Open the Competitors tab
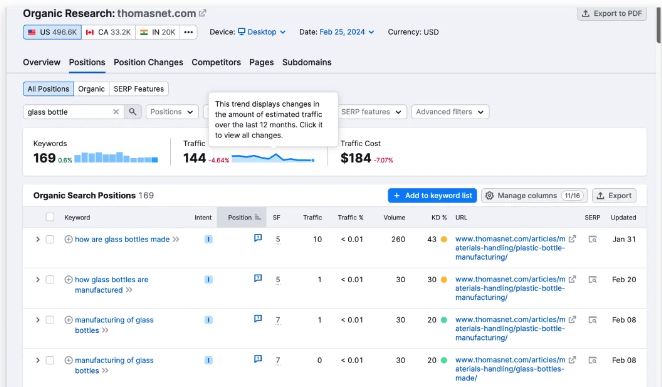This screenshot has width=662, height=387. (216, 62)
